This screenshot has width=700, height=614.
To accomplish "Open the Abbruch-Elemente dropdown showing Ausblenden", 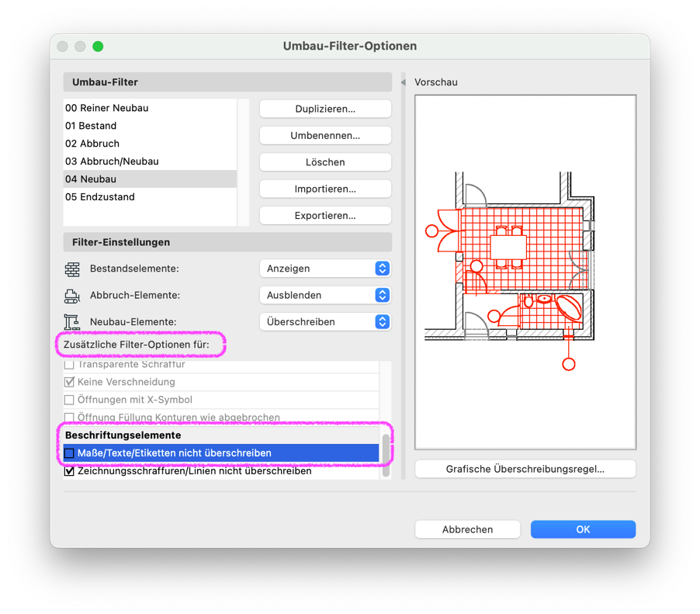I will coord(325,295).
